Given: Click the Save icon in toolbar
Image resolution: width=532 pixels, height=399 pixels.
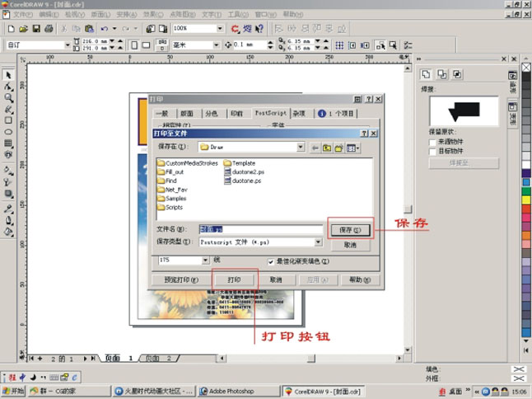Looking at the screenshot, I should 35,29.
